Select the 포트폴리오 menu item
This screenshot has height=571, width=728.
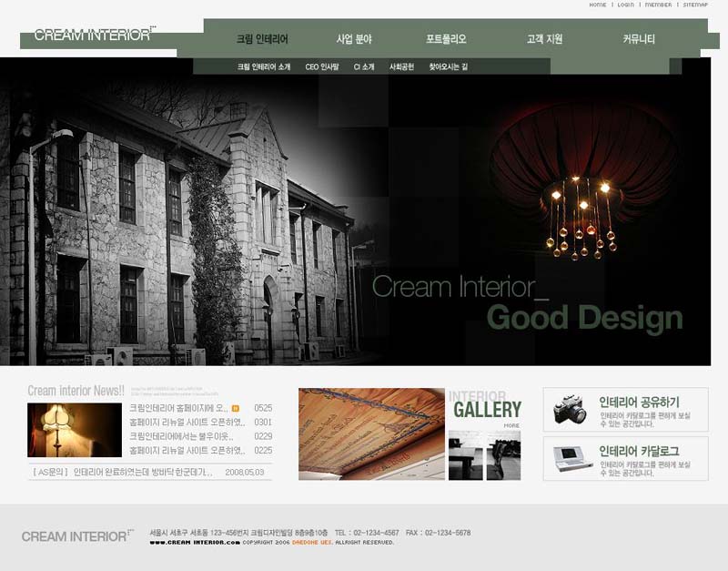click(x=446, y=39)
